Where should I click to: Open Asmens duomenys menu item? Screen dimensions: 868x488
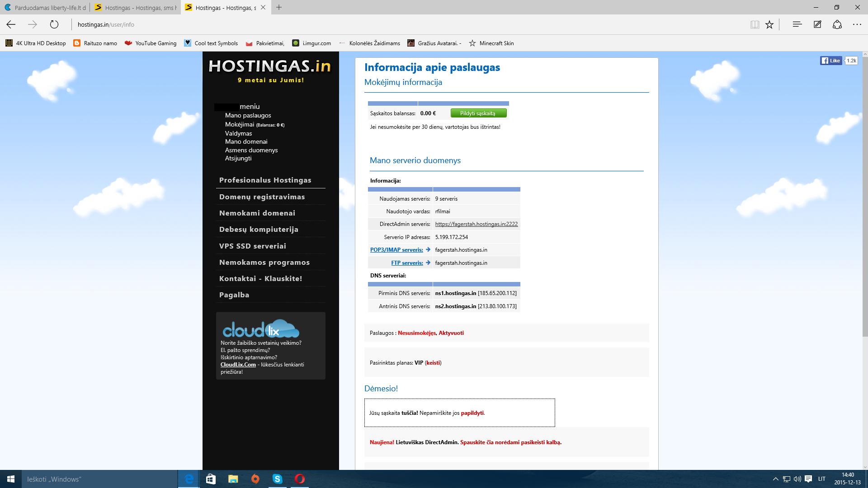(x=251, y=150)
